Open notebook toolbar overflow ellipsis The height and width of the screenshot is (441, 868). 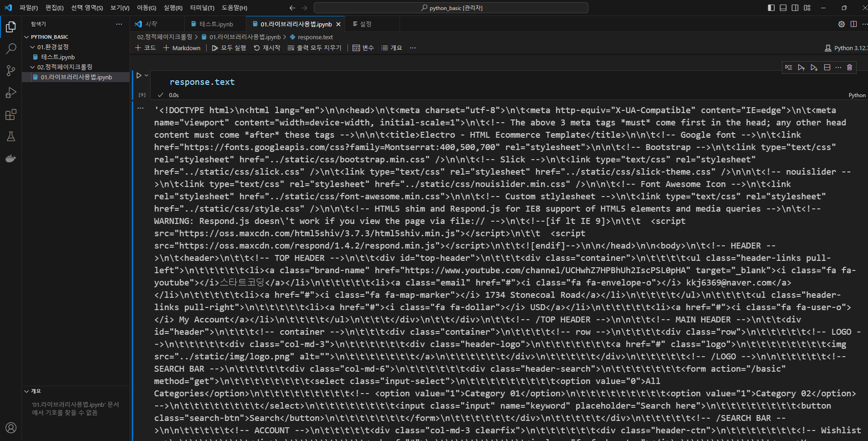click(413, 48)
